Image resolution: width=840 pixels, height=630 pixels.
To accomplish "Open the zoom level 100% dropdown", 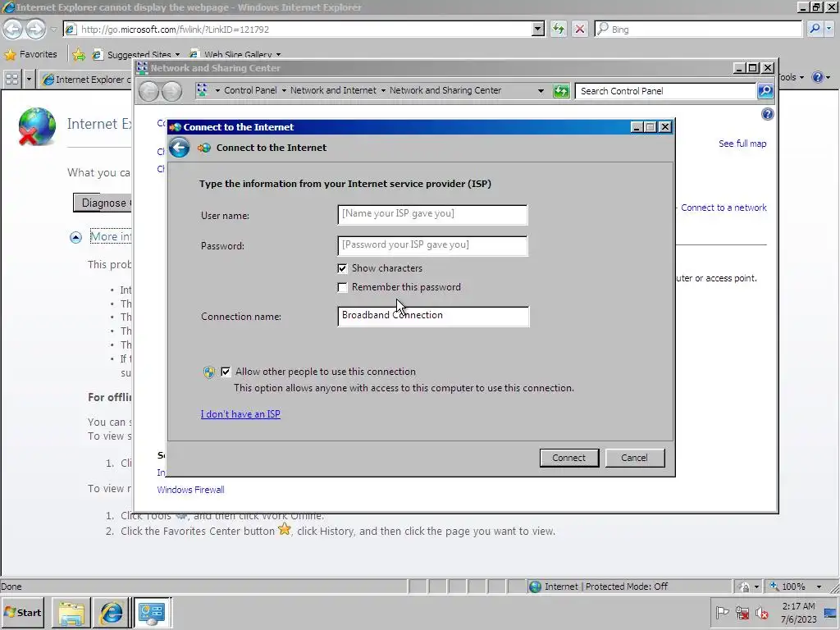I will 819,587.
